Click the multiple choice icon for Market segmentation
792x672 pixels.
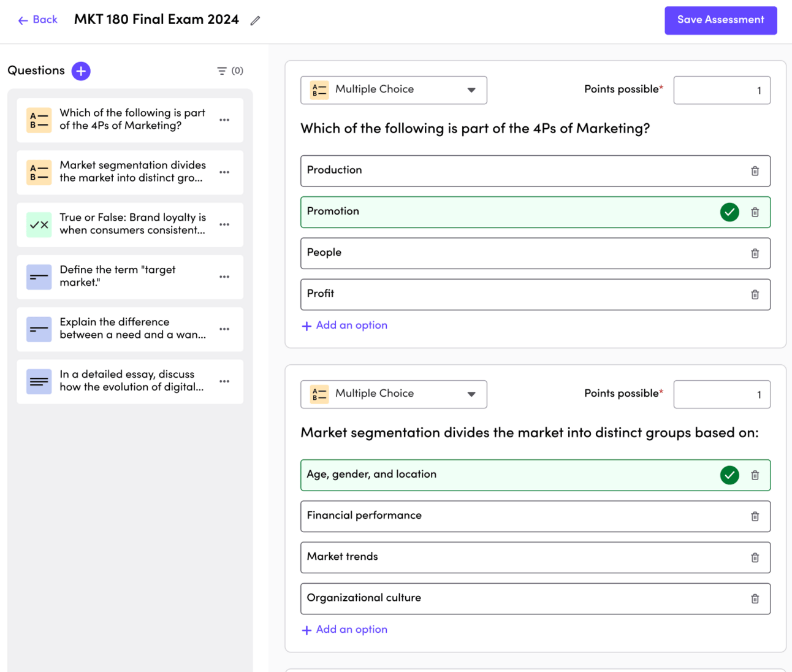[x=39, y=172]
